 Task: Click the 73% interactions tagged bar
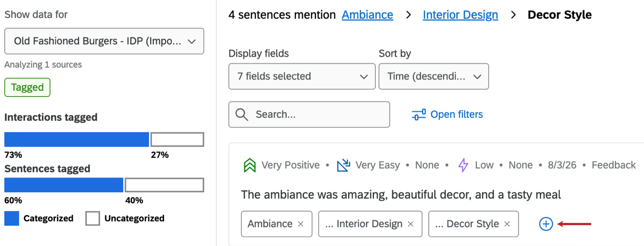(77, 140)
